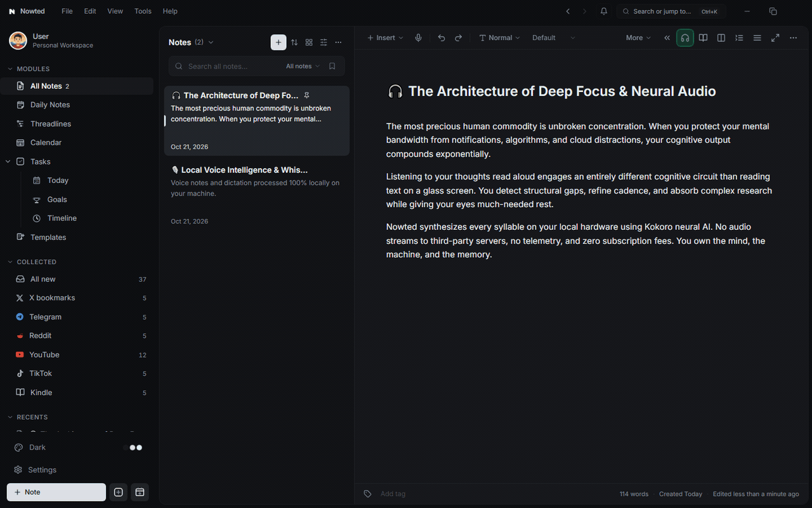
Task: Open the Tools menu
Action: click(x=143, y=11)
